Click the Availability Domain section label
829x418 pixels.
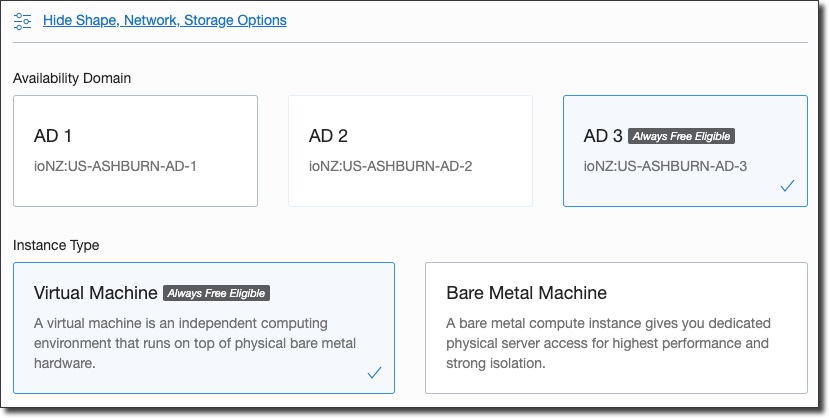[x=72, y=78]
